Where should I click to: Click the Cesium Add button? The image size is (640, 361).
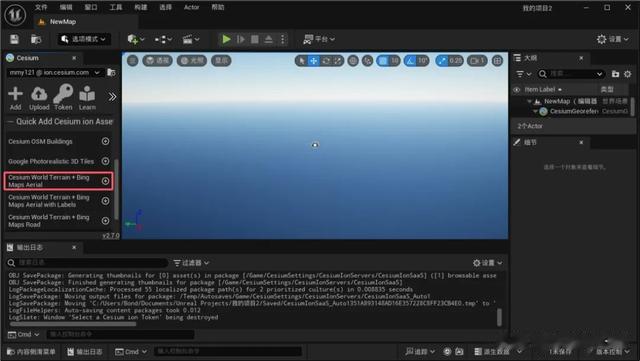pyautogui.click(x=15, y=98)
